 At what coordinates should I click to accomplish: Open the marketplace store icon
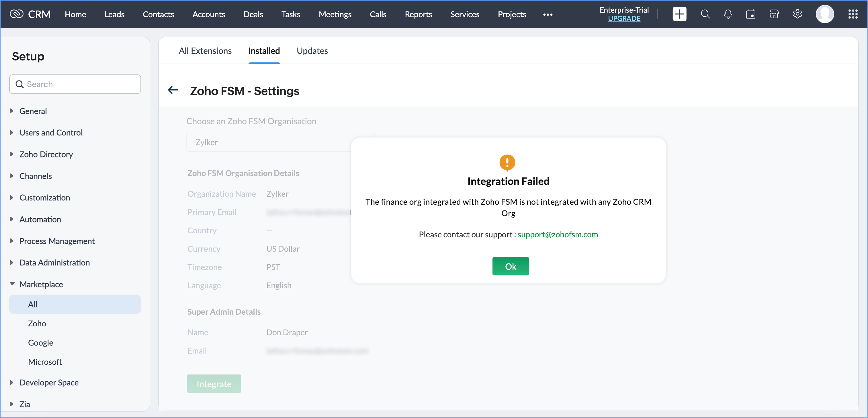coord(774,14)
